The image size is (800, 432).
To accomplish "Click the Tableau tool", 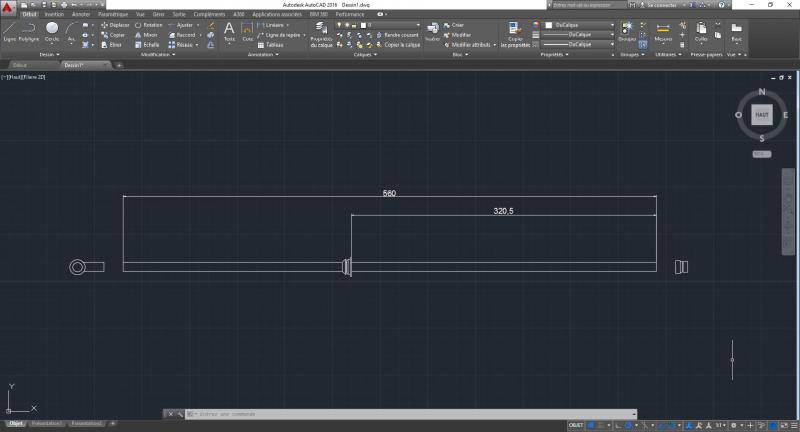I will (x=270, y=45).
